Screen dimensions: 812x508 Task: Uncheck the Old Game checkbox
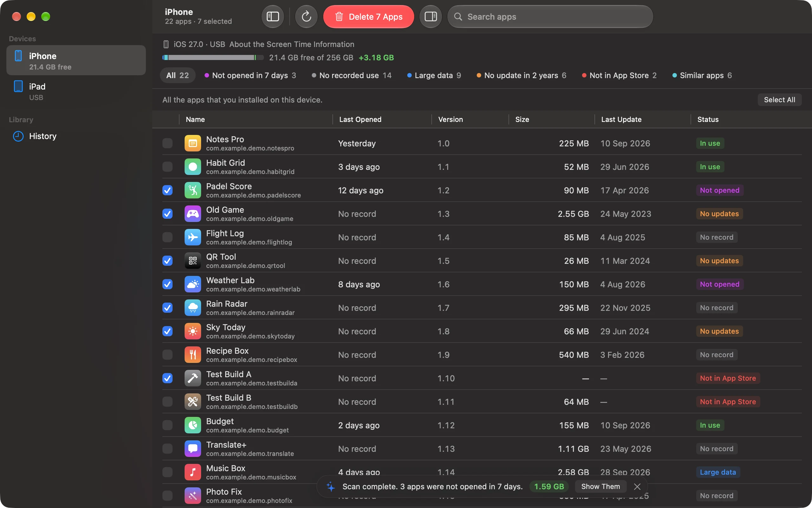pos(167,214)
